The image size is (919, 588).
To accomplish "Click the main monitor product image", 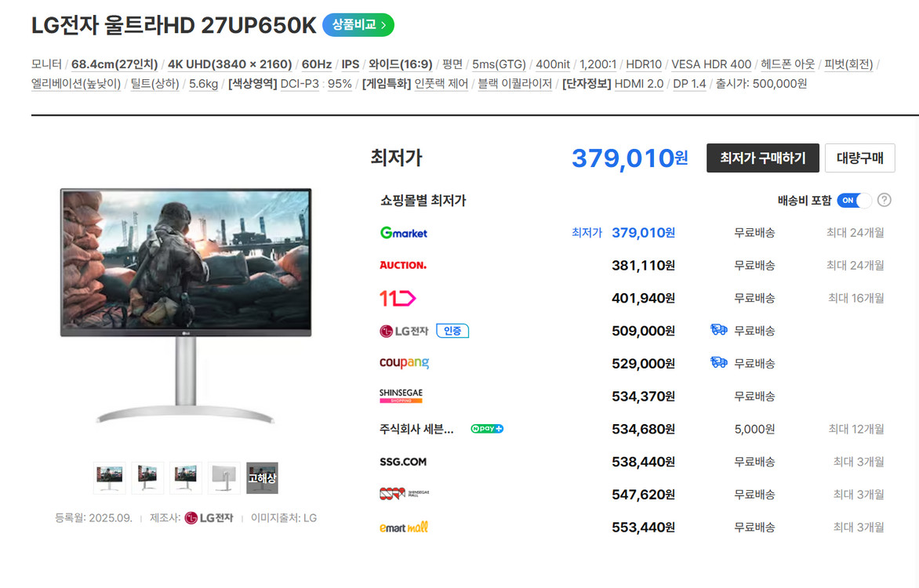I will 186,305.
